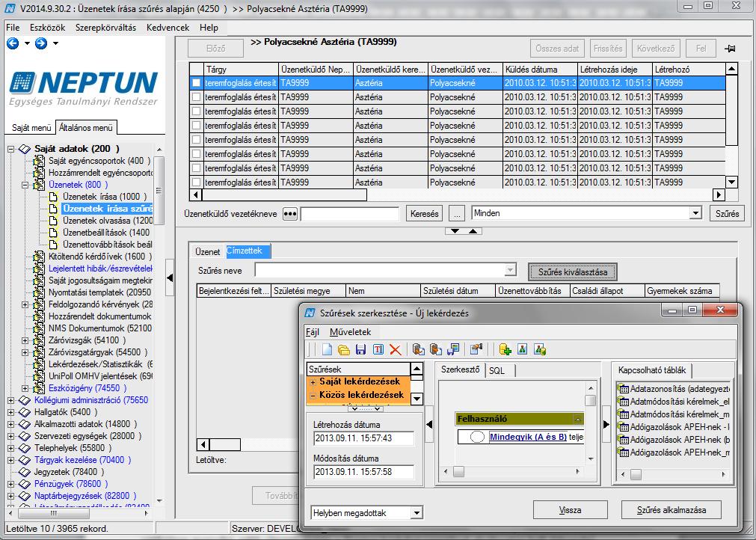Open the Minden filter dropdown
Screen dimensions: 756x540
pos(695,213)
